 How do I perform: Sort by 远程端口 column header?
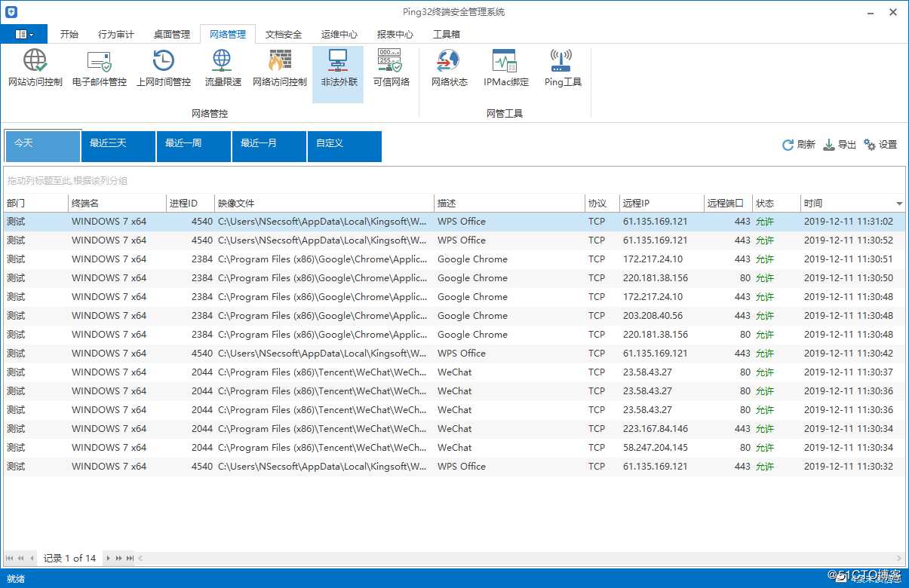tap(728, 203)
